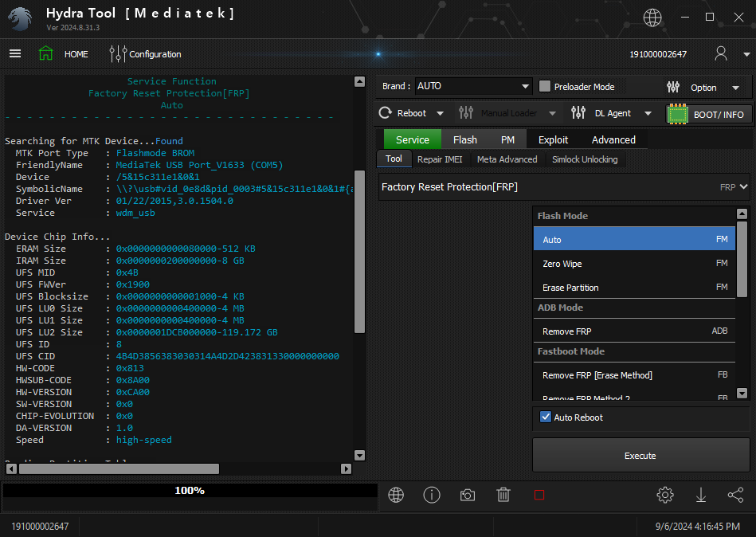Open the Meta Advanced sub-tab
Viewport: 756px width, 537px height.
[x=507, y=159]
